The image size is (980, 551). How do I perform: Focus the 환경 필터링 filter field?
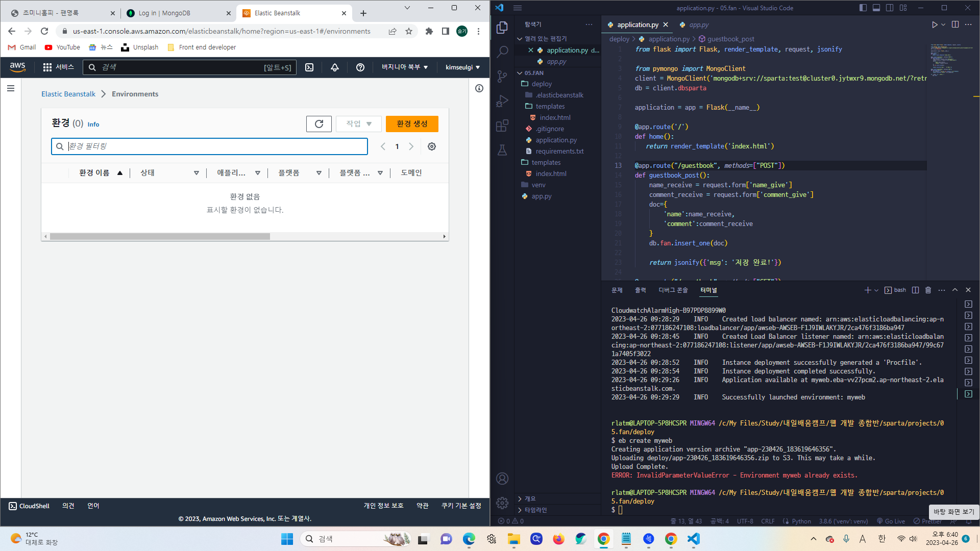[209, 146]
